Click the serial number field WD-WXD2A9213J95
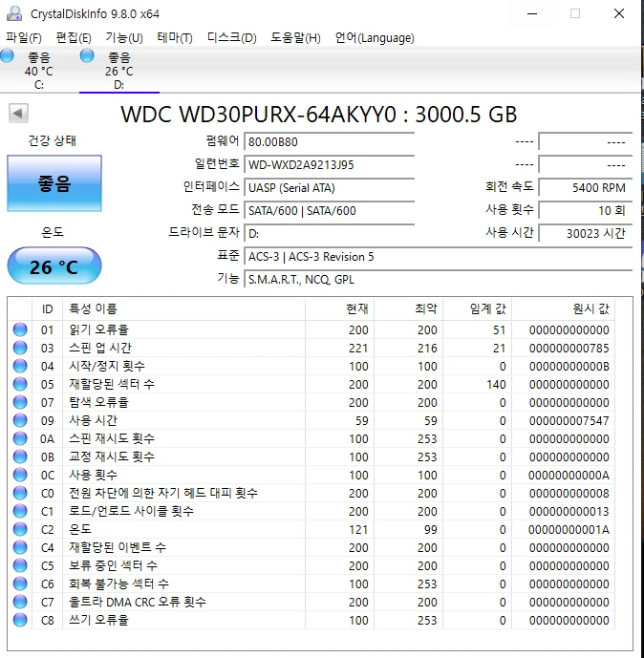Screen dimensions: 644x658 pos(330,164)
